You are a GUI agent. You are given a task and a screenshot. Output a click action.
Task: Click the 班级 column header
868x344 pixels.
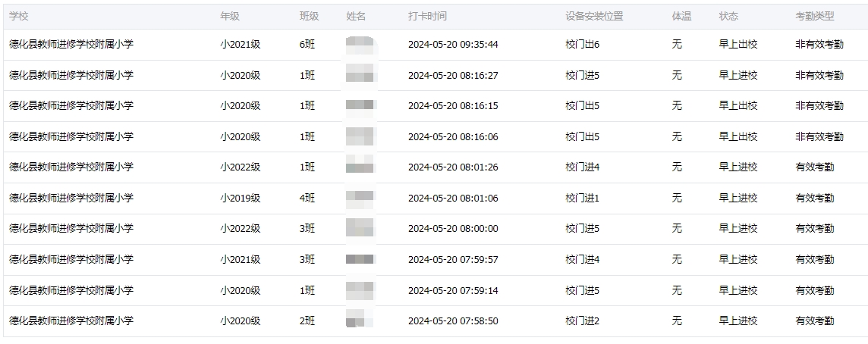pyautogui.click(x=310, y=17)
